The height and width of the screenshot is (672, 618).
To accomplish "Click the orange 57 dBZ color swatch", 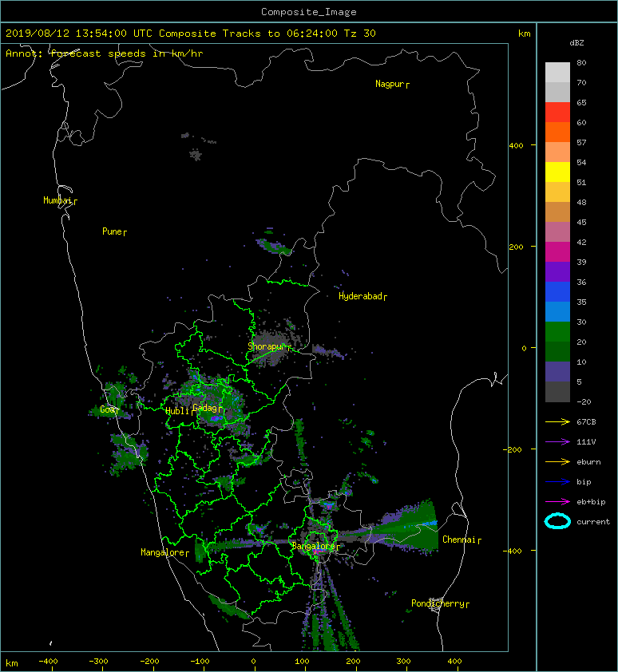I will [x=557, y=132].
